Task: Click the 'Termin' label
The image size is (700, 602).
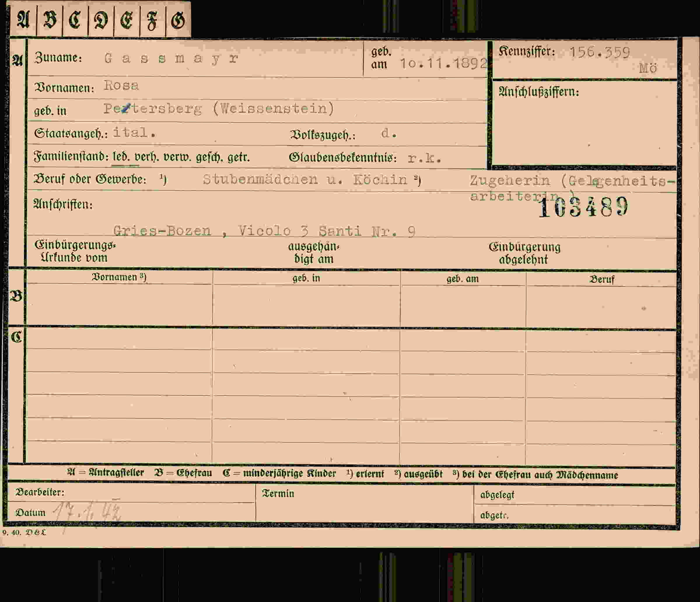Action: (x=278, y=493)
